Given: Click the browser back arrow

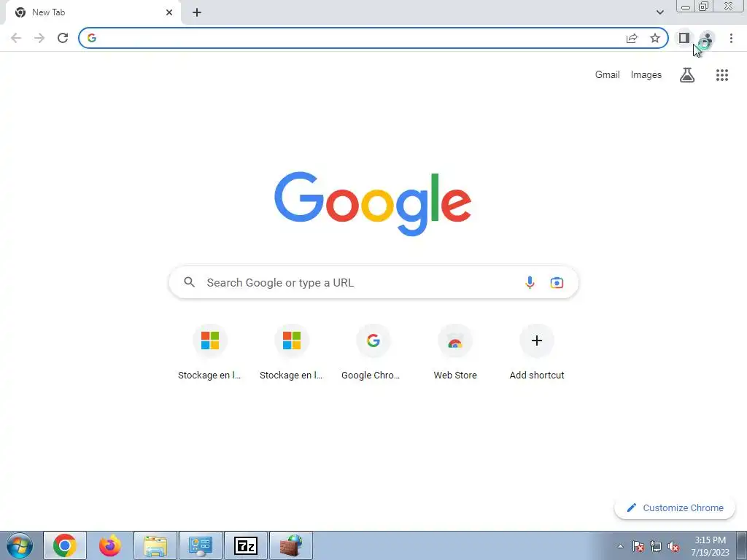Looking at the screenshot, I should coord(16,38).
